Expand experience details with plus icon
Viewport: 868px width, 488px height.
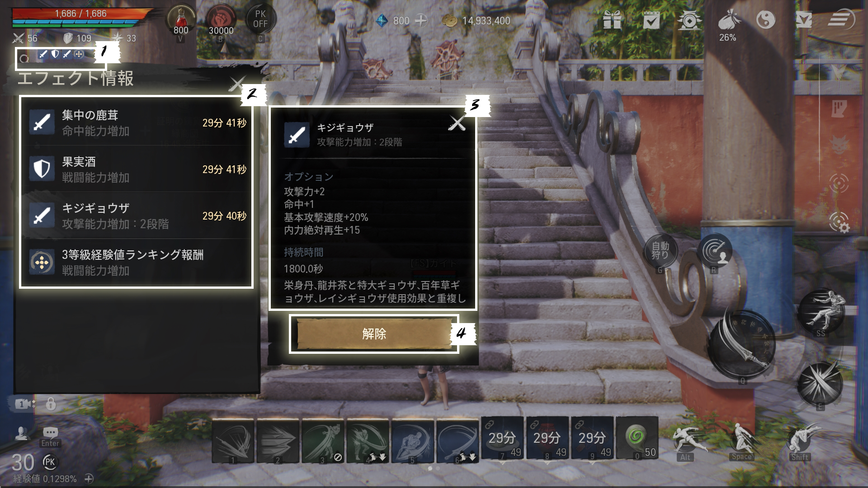pos(89,479)
